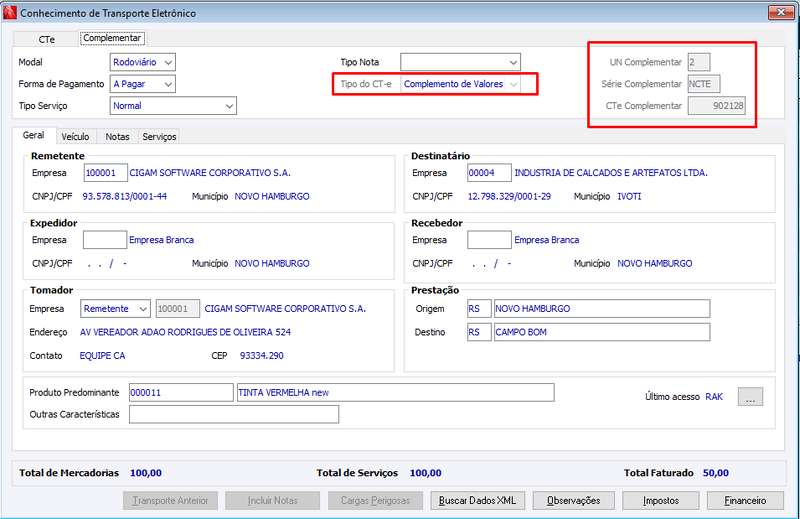Image resolution: width=800 pixels, height=519 pixels.
Task: Open the Financeiro button
Action: [745, 501]
